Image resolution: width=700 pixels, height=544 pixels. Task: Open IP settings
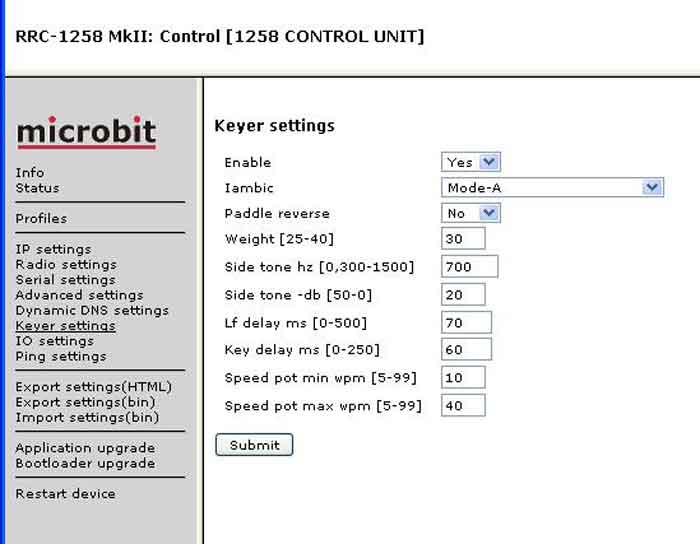click(x=54, y=249)
